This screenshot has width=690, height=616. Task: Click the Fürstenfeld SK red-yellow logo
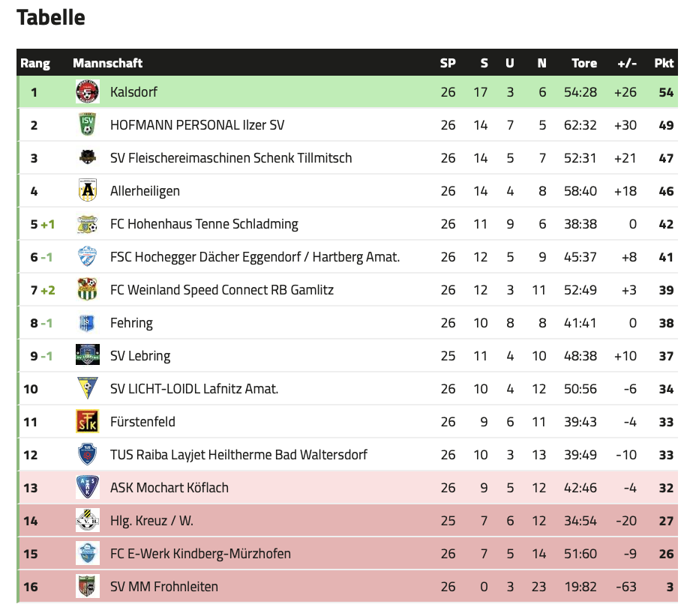(88, 422)
